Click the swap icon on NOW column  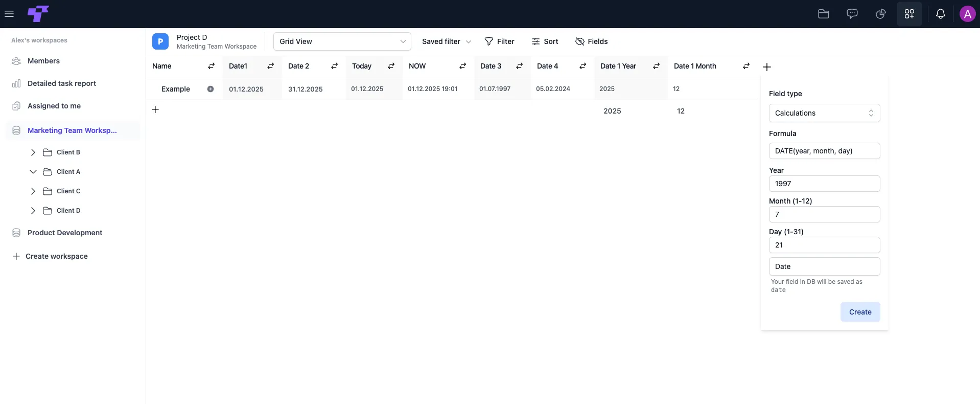click(x=463, y=66)
